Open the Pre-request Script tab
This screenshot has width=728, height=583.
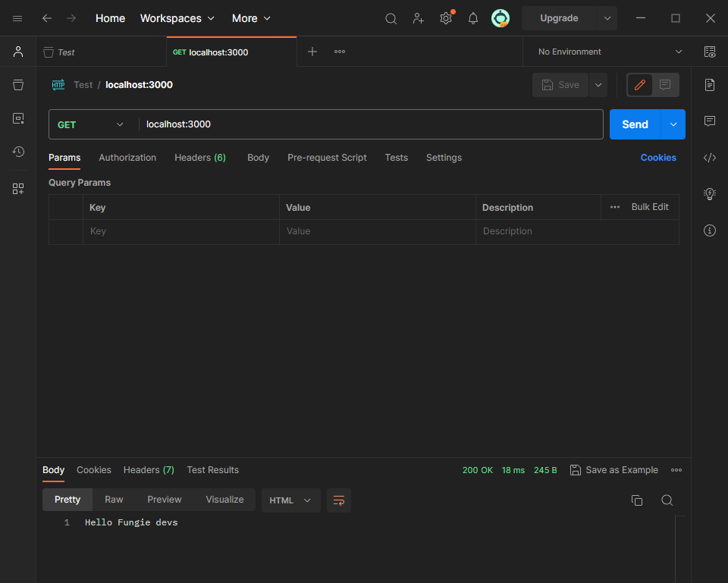click(x=327, y=158)
